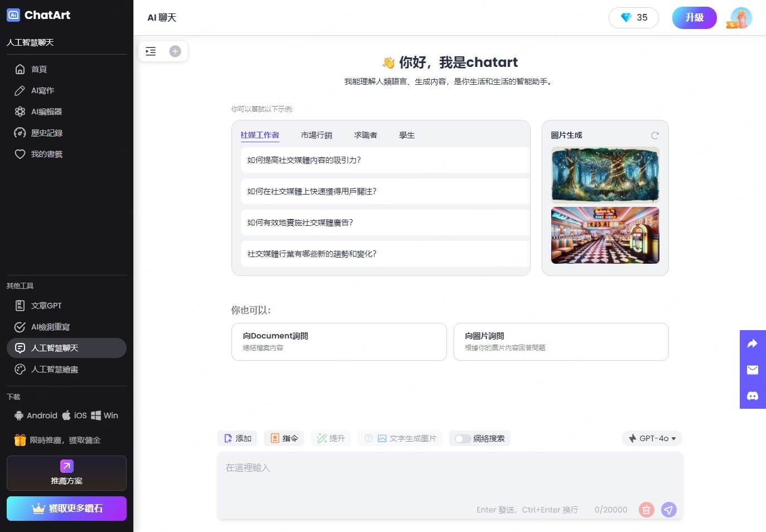766x532 pixels.
Task: Download the Windows app
Action: coord(104,415)
